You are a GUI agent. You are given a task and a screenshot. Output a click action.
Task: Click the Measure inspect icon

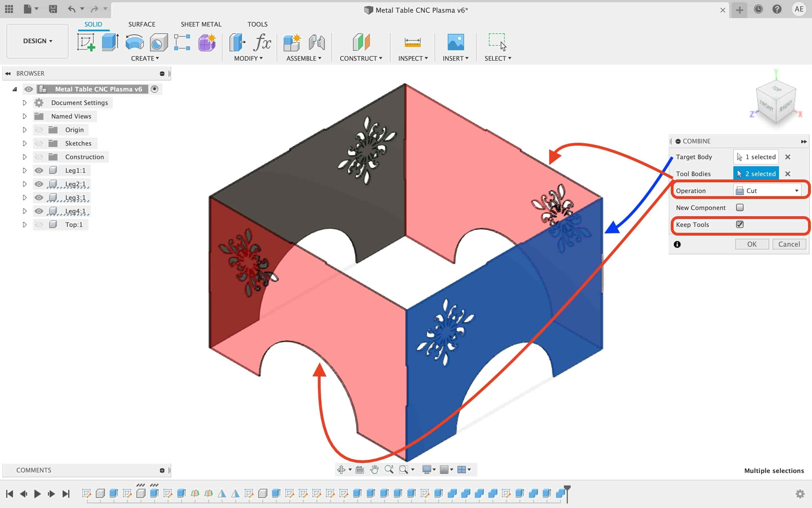[412, 42]
